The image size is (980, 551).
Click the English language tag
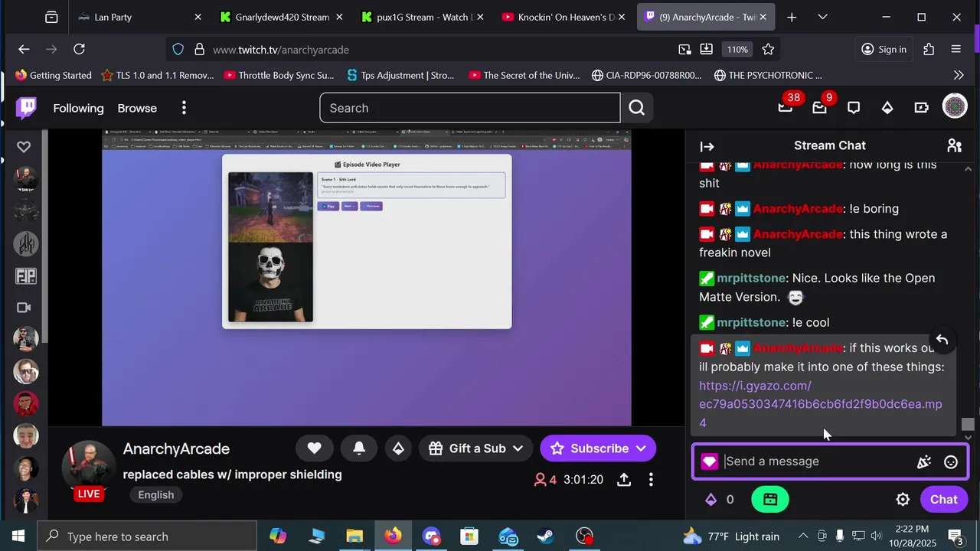pyautogui.click(x=155, y=494)
